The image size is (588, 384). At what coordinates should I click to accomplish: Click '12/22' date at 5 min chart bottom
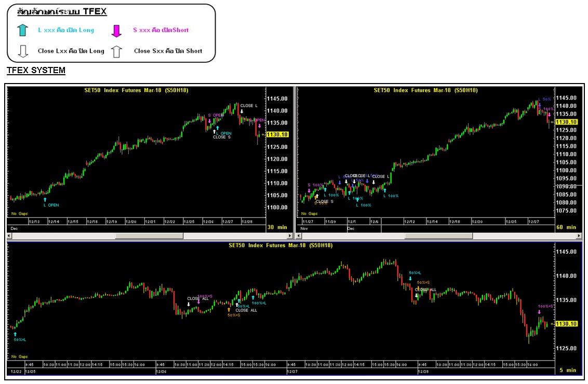tap(16, 372)
